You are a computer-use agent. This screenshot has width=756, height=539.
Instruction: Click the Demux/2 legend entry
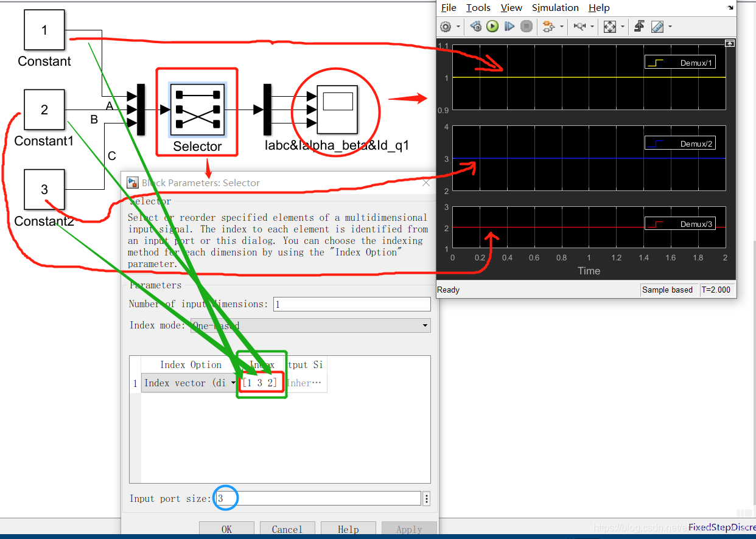681,144
